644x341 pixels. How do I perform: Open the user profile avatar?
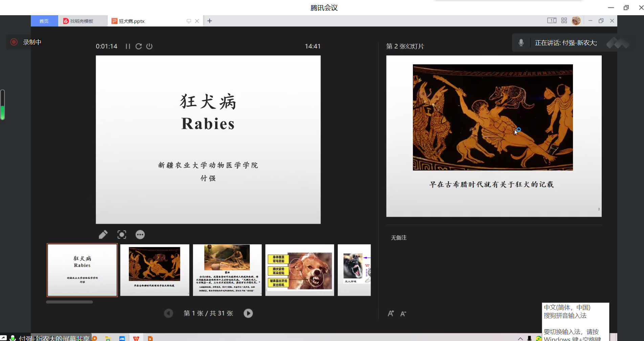(x=576, y=21)
